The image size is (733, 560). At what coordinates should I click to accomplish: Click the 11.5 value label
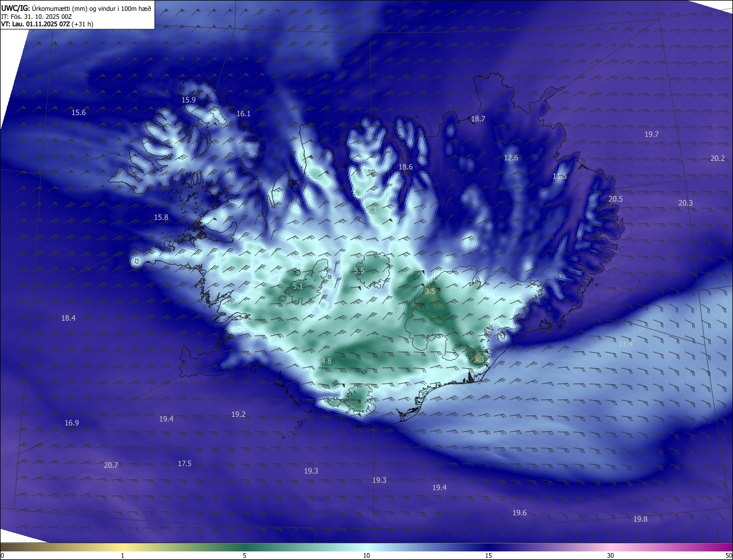[559, 176]
